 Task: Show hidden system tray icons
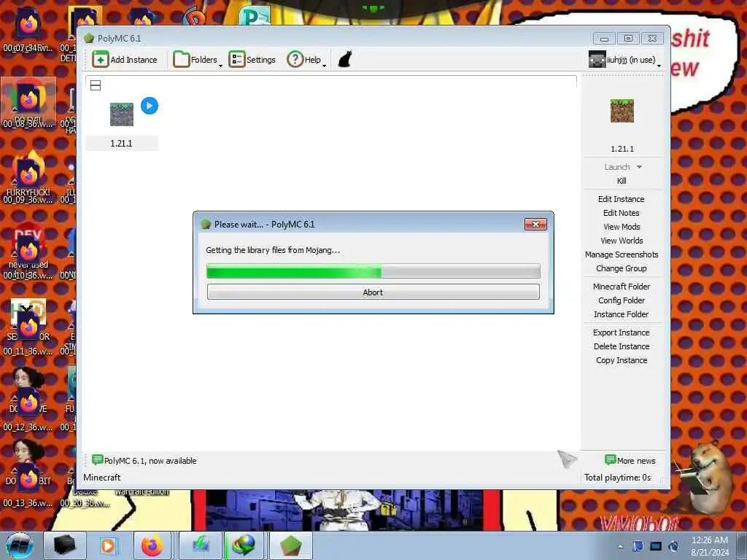point(620,546)
